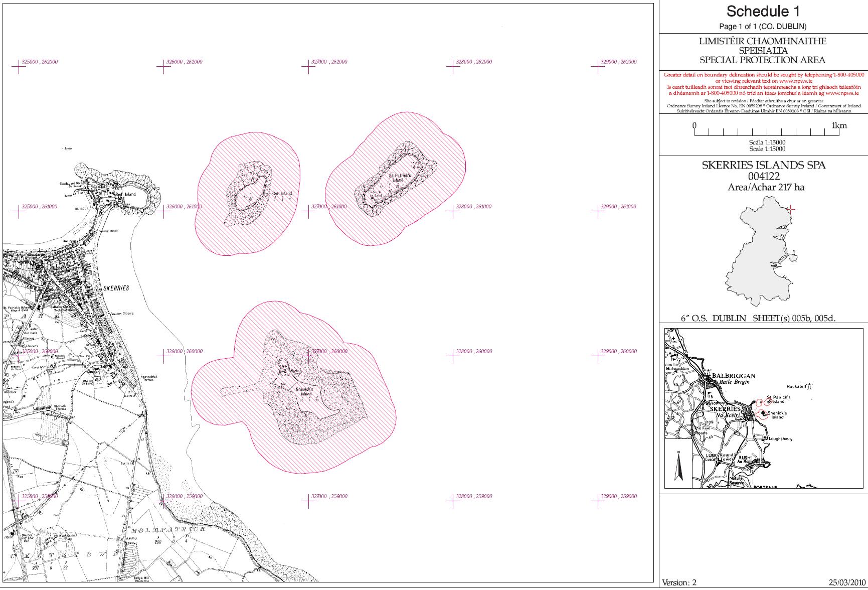
Task: Click grid label "328000 , 262000"
Action: pyautogui.click(x=474, y=62)
